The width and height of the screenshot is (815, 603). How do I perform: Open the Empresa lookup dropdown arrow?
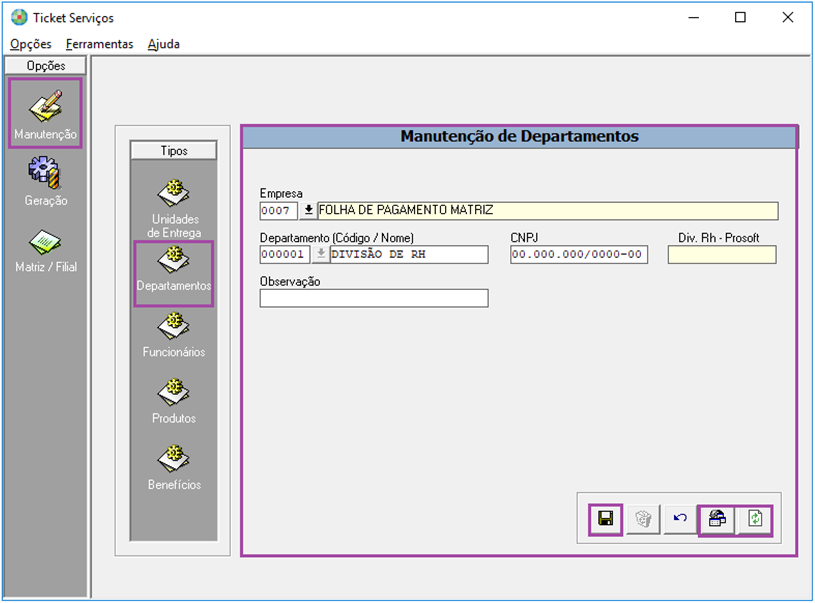pos(308,211)
